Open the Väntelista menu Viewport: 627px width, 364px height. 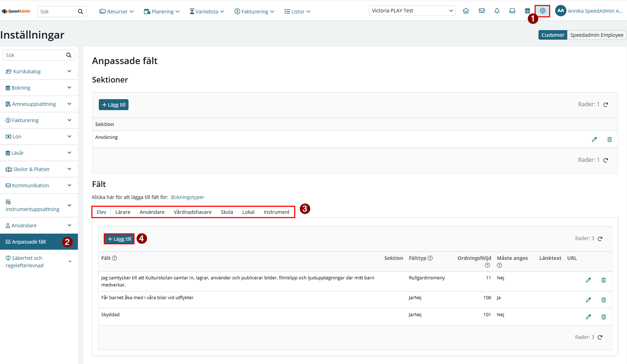click(x=207, y=12)
